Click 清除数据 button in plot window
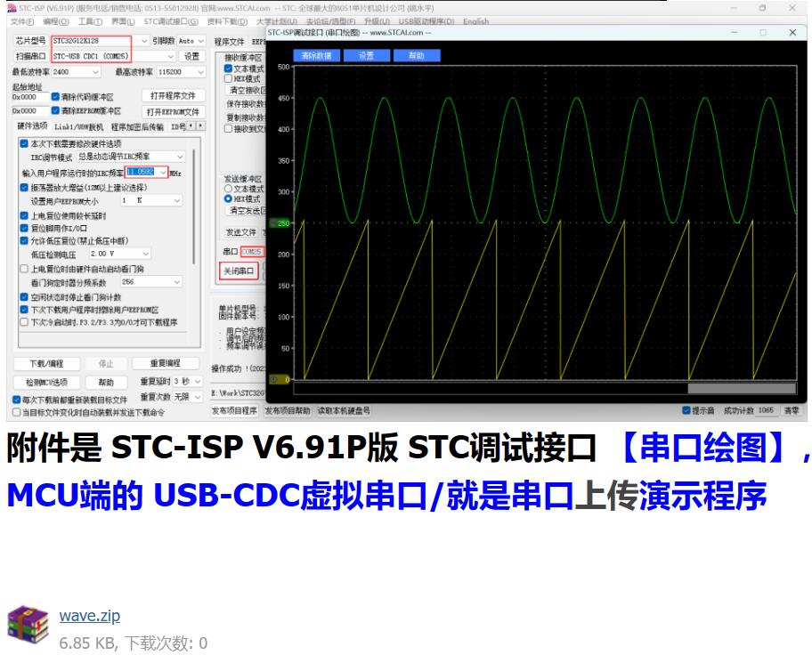Screen dimensions: 812x655 point(316,55)
